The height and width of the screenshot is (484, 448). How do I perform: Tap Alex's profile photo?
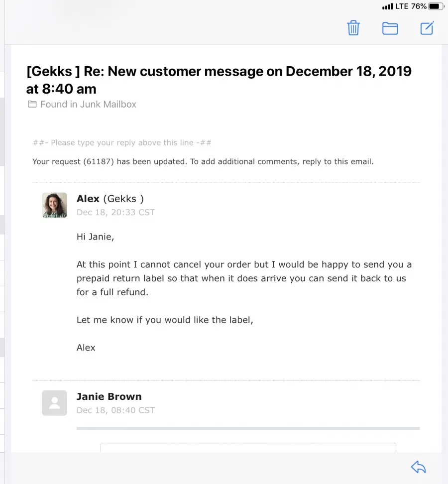pos(54,205)
